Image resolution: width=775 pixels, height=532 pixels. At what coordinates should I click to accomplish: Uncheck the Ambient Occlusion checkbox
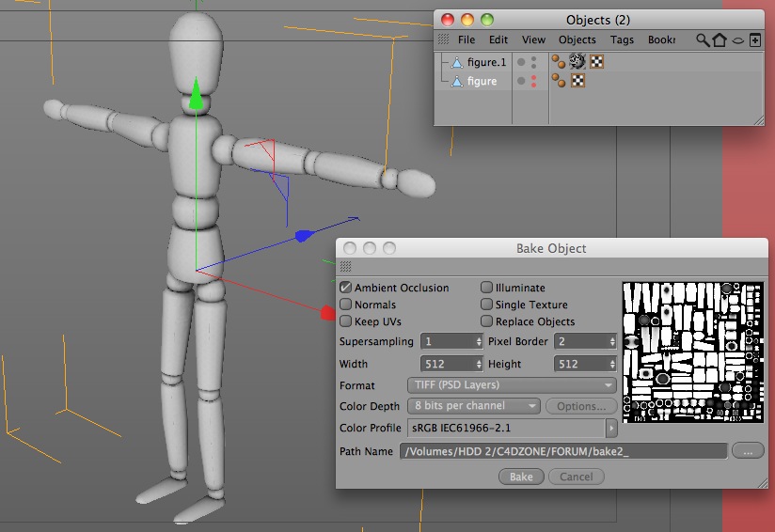click(345, 288)
